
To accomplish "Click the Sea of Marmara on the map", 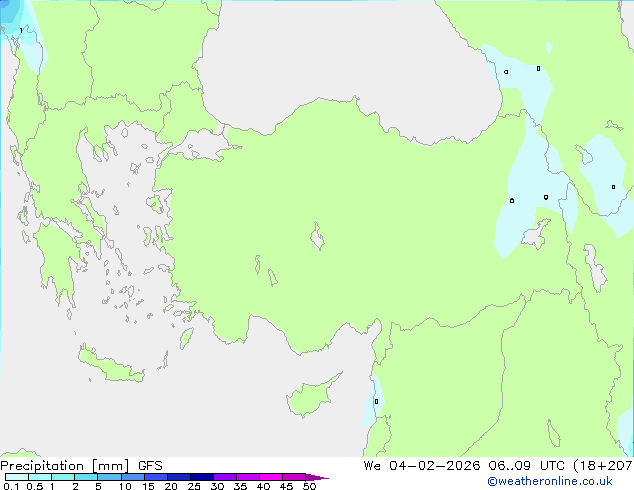I will point(204,146).
